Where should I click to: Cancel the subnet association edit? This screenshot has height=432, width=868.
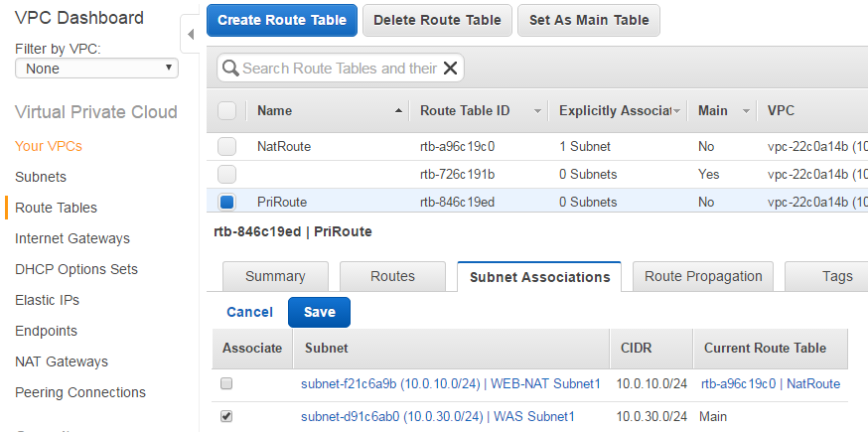point(249,312)
